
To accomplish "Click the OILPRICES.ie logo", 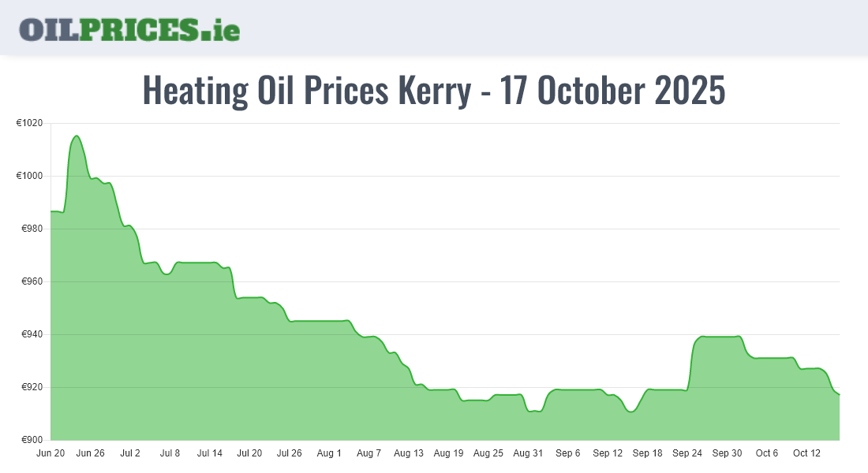I will tap(129, 29).
